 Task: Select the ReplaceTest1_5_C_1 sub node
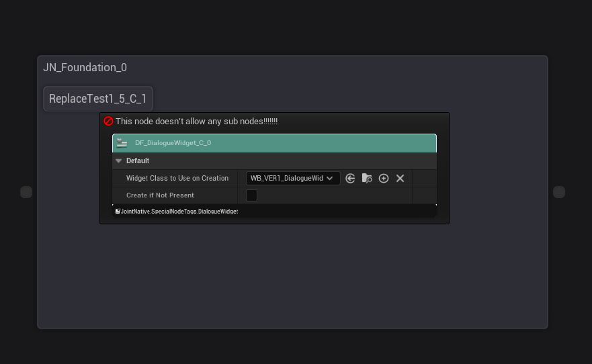[97, 99]
